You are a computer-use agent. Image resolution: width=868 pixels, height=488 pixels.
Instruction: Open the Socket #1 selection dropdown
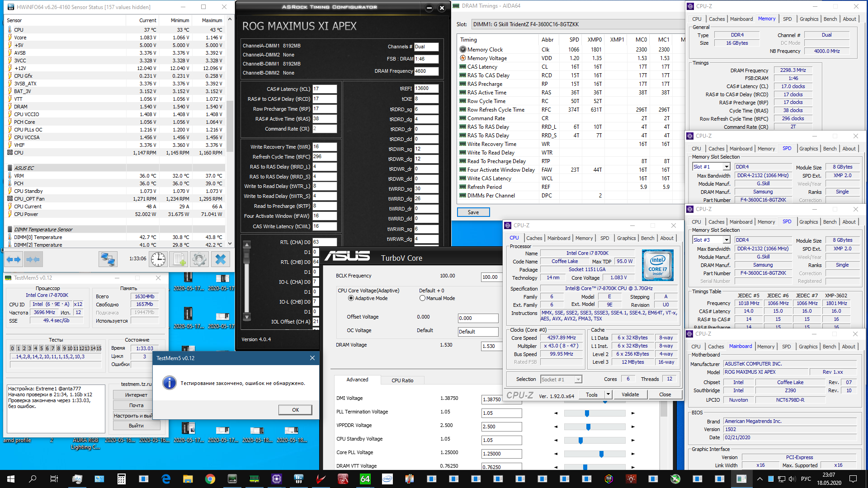click(x=578, y=380)
